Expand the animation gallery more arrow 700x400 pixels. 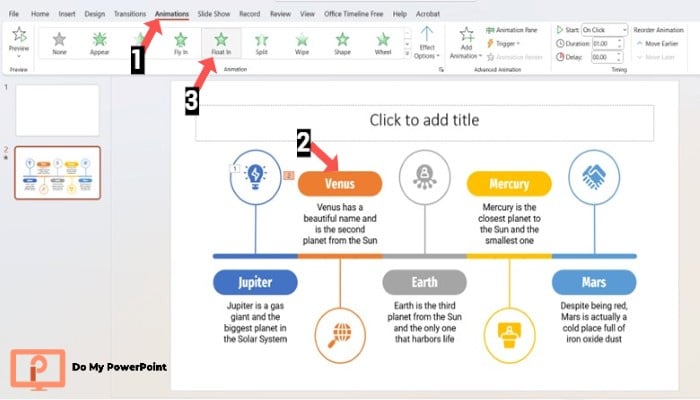pyautogui.click(x=407, y=54)
